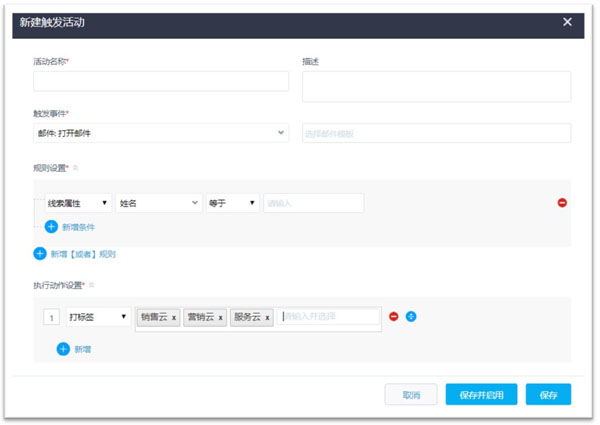Open the 打标签 action dropdown
This screenshot has width=600, height=425.
point(98,317)
